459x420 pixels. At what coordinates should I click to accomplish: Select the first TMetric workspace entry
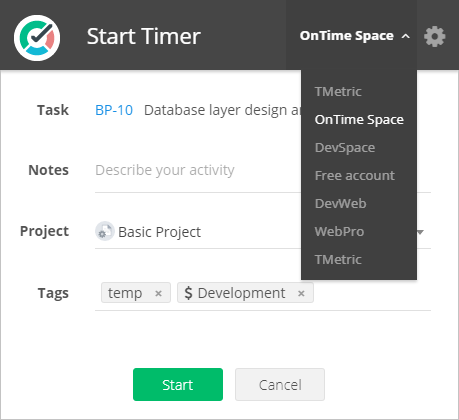pos(338,91)
